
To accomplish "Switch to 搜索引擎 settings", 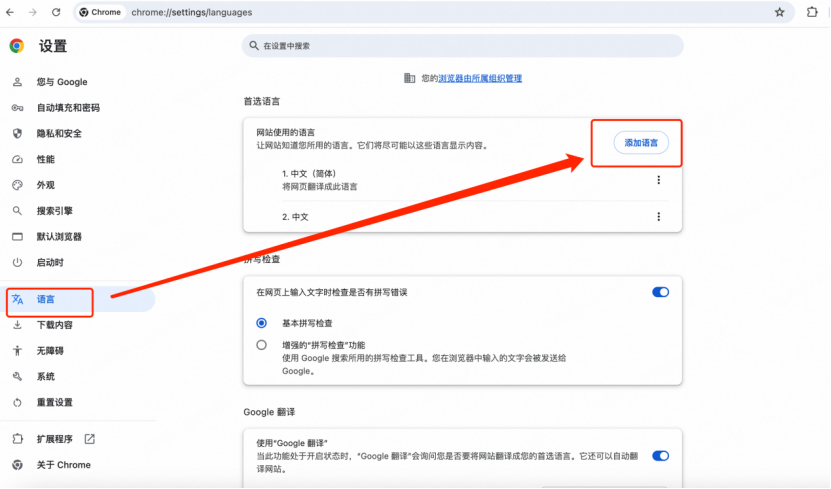I will click(55, 211).
